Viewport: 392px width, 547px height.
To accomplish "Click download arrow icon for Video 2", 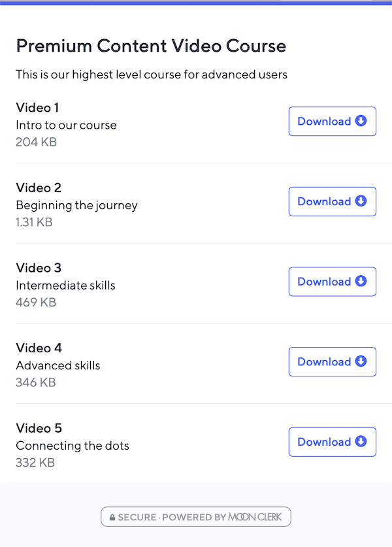I will pos(361,201).
